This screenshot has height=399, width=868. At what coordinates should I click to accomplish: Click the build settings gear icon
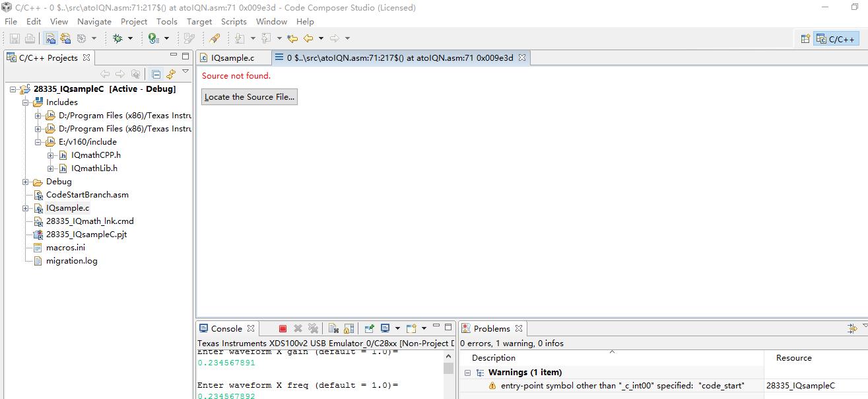click(81, 38)
